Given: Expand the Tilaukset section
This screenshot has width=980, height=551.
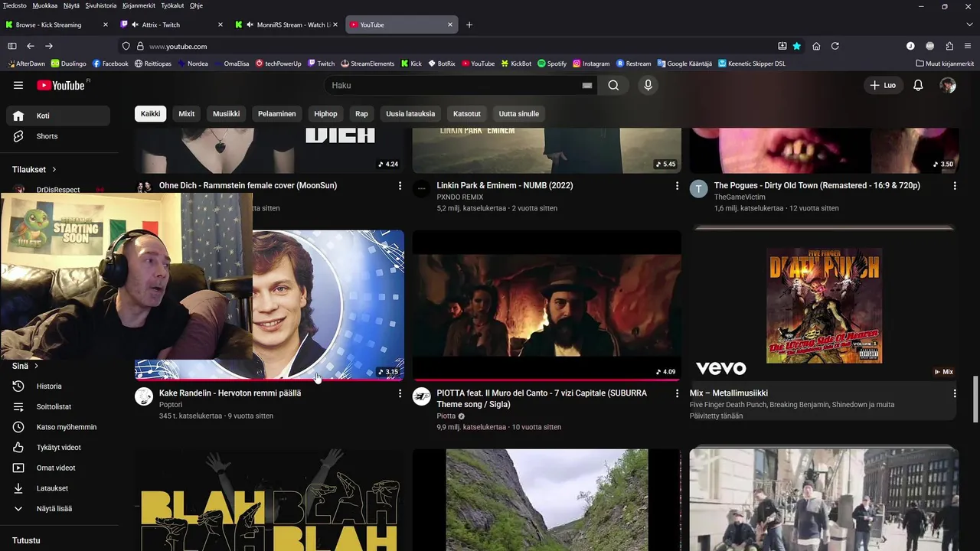Looking at the screenshot, I should pos(34,169).
